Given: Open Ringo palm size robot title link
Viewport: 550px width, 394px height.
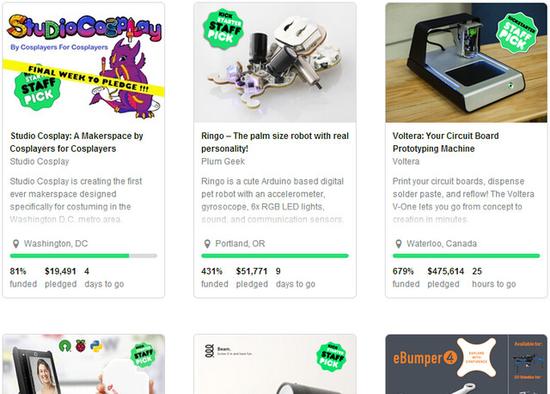Looking at the screenshot, I should [275, 142].
